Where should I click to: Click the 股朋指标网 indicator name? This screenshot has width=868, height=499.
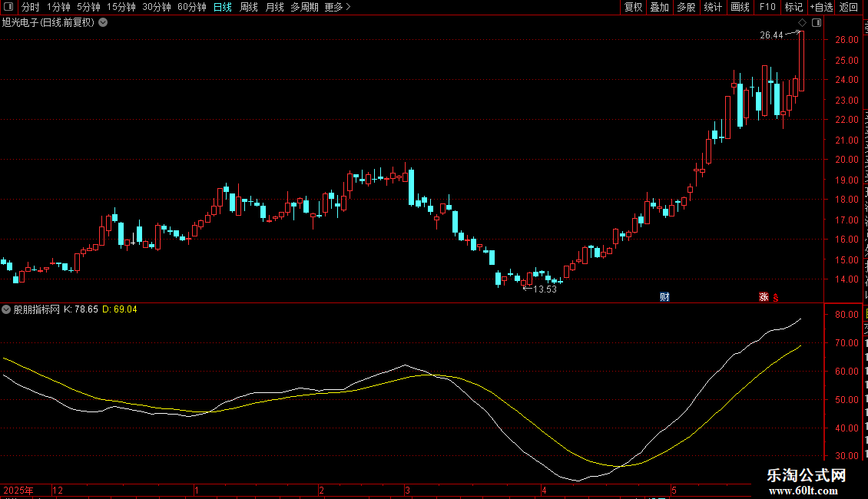(x=37, y=309)
